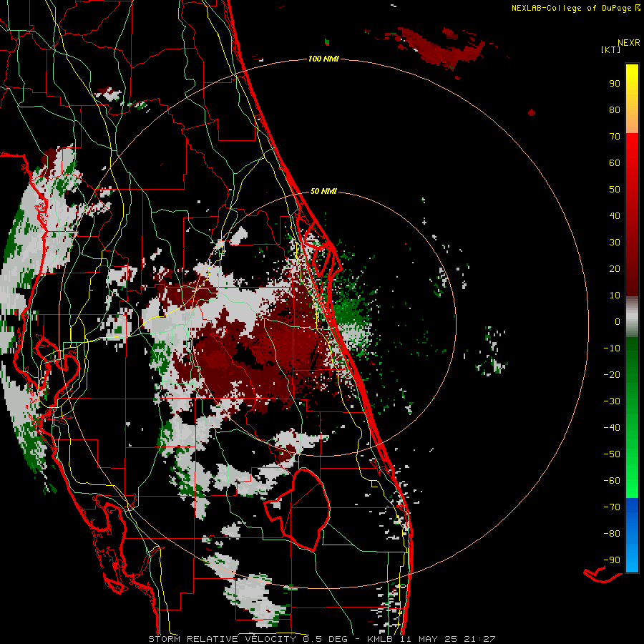The height and width of the screenshot is (644, 644).
Task: Select the -90 scale value
Action: pos(612,560)
